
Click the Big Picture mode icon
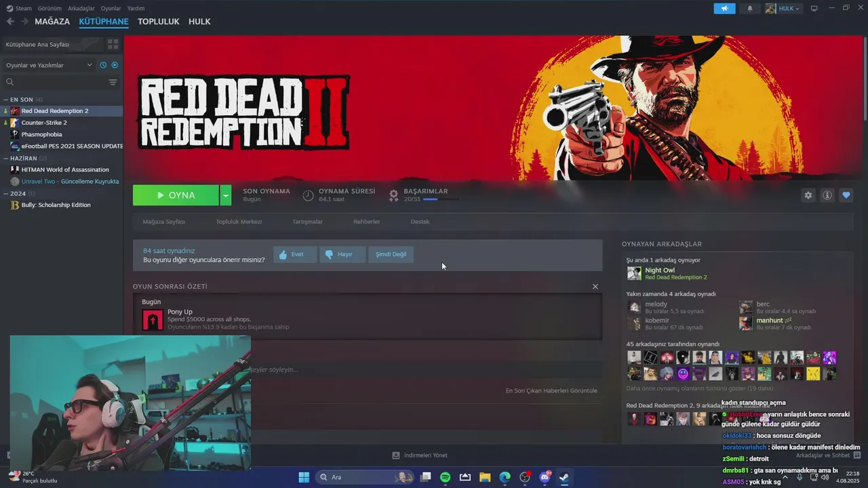point(814,8)
